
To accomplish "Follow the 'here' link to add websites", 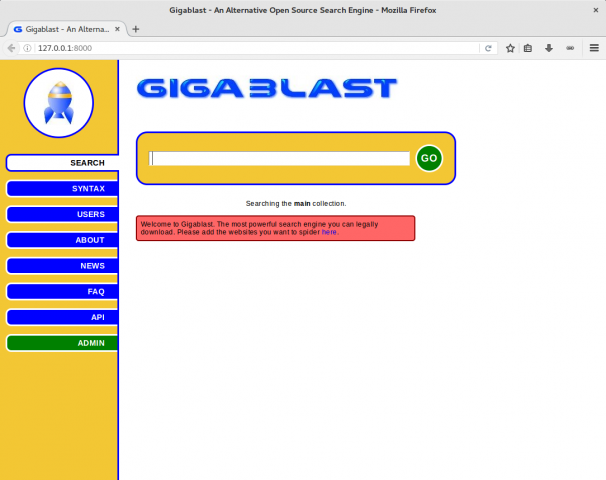I will [329, 232].
